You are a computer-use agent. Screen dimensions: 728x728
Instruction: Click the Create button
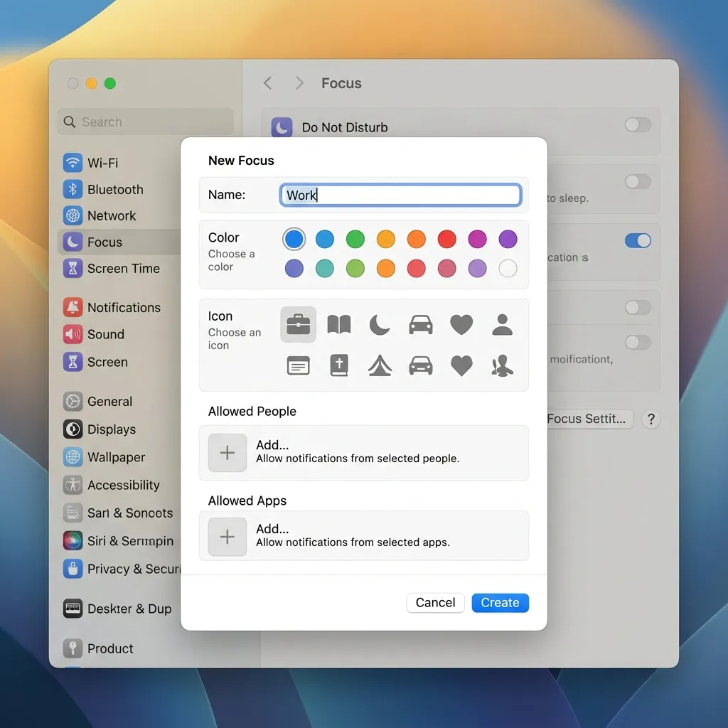pyautogui.click(x=500, y=603)
